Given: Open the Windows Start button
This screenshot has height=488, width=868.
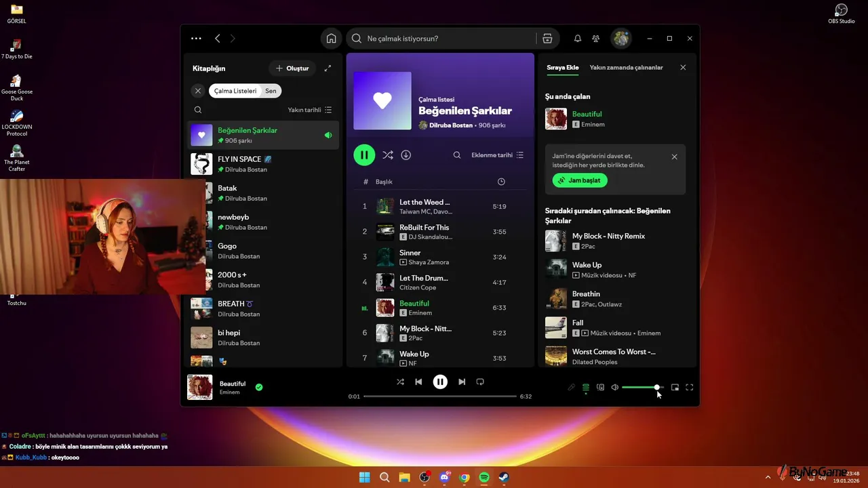Looking at the screenshot, I should [x=364, y=477].
